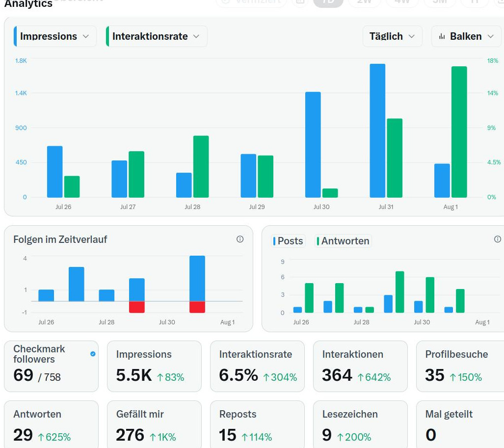
Task: Select the Interaktionsrate 6.5% stat card
Action: [x=257, y=367]
